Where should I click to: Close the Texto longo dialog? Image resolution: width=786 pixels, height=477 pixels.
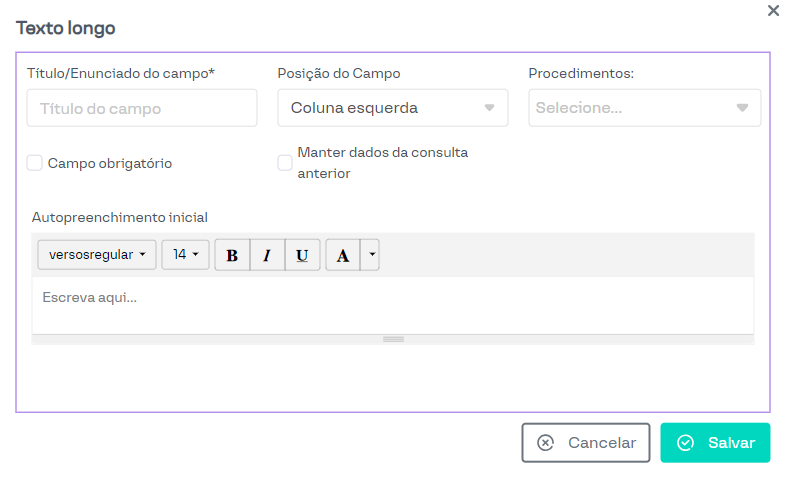coord(773,11)
